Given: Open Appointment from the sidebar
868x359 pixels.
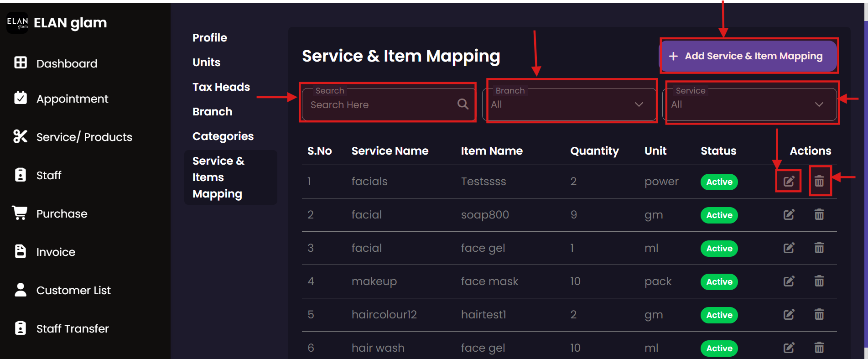Looking at the screenshot, I should [x=72, y=99].
